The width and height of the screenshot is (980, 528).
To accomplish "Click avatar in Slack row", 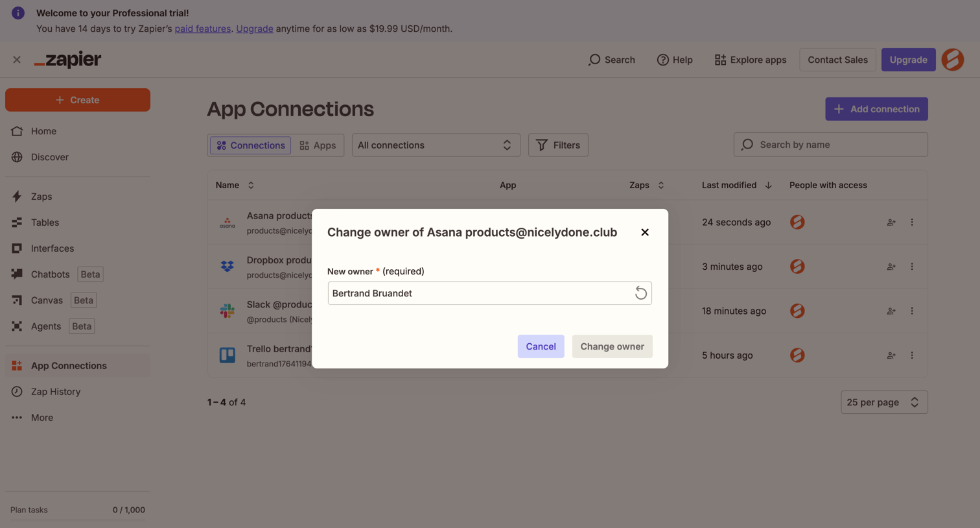I will 797,311.
